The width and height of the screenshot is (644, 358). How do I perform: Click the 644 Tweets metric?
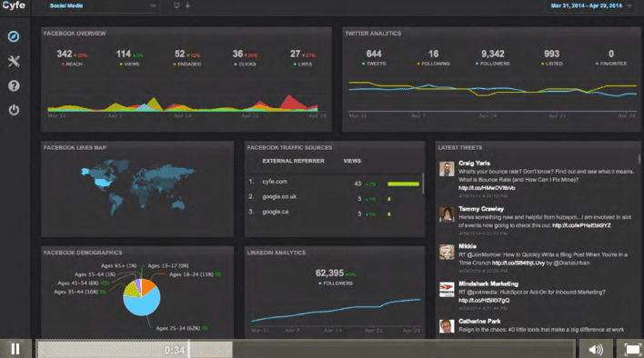(x=374, y=57)
